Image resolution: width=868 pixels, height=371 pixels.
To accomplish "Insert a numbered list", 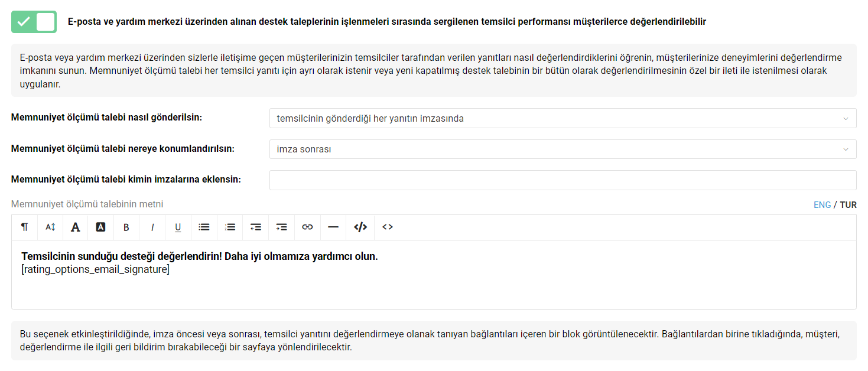I will [x=230, y=227].
